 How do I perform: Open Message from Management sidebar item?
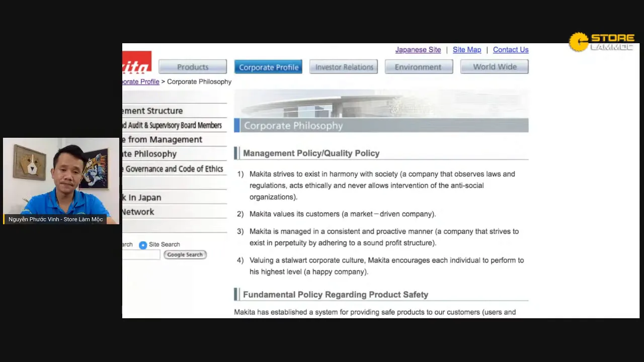point(174,140)
